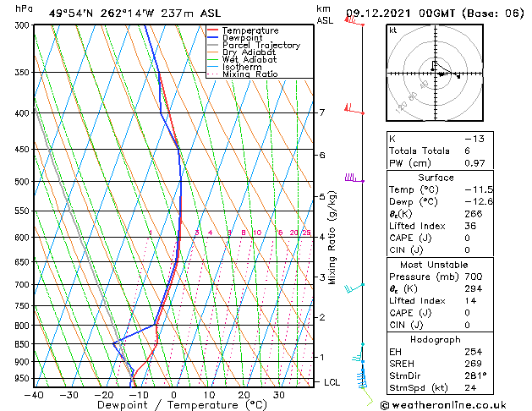Click the 'hPa' axis unit label
Image resolution: width=532 pixels, height=411 pixels.
pyautogui.click(x=24, y=9)
